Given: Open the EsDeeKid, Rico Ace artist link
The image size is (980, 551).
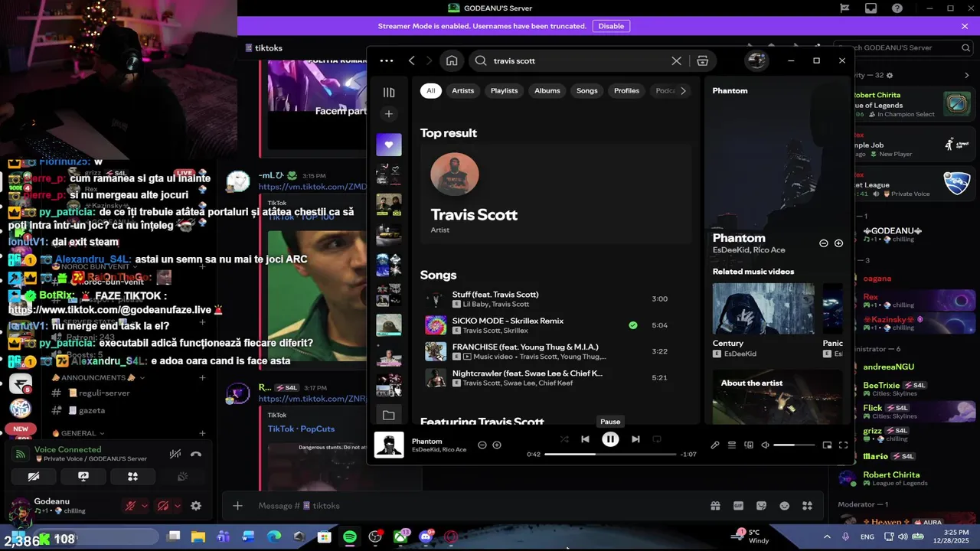Looking at the screenshot, I should point(749,250).
